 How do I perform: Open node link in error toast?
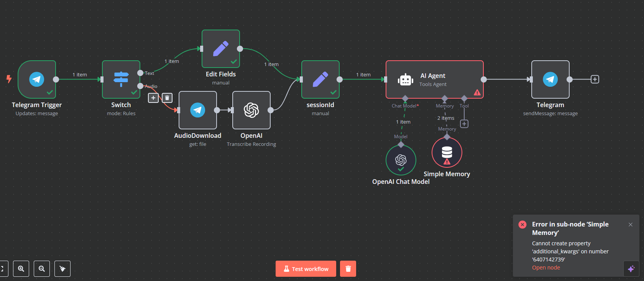pos(546,268)
